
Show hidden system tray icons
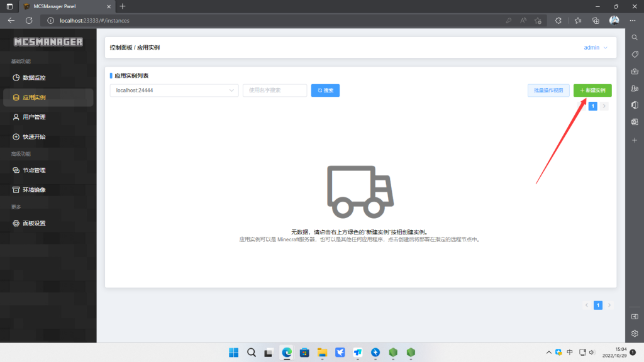[x=548, y=353]
